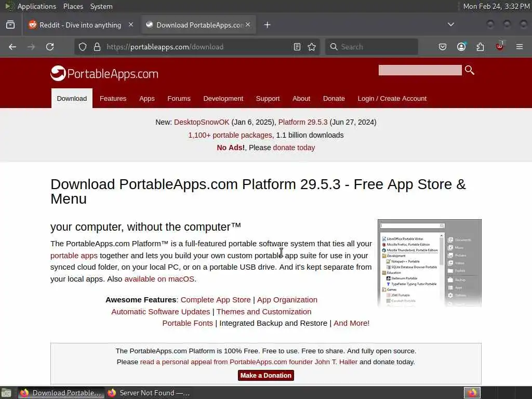Switch to Server Not Found taskbar window
532x399 pixels.
[149, 393]
